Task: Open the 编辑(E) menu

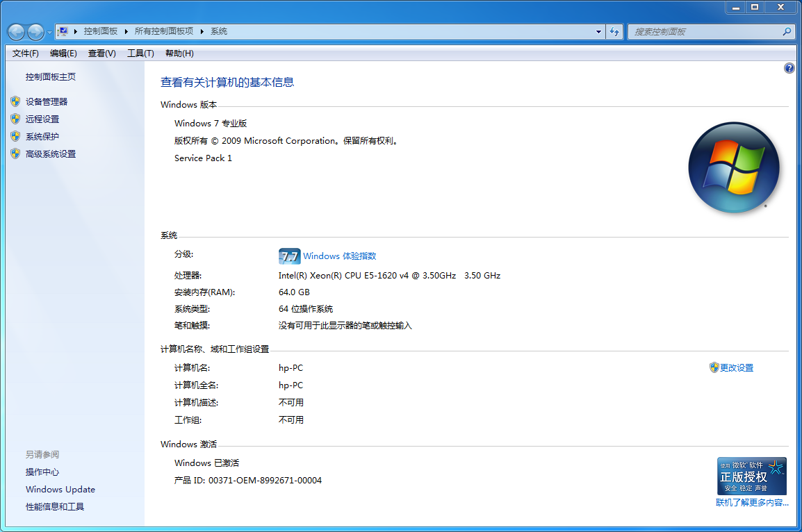Action: click(x=63, y=53)
